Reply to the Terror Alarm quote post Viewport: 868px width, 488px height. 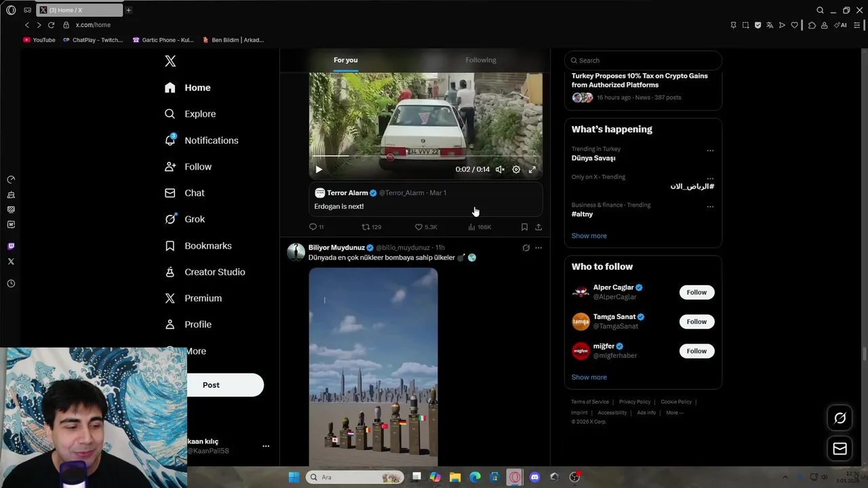(316, 227)
